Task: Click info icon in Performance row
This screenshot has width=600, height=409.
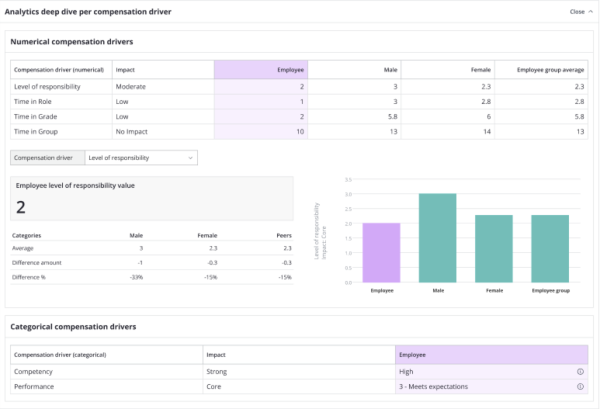Action: (580, 387)
